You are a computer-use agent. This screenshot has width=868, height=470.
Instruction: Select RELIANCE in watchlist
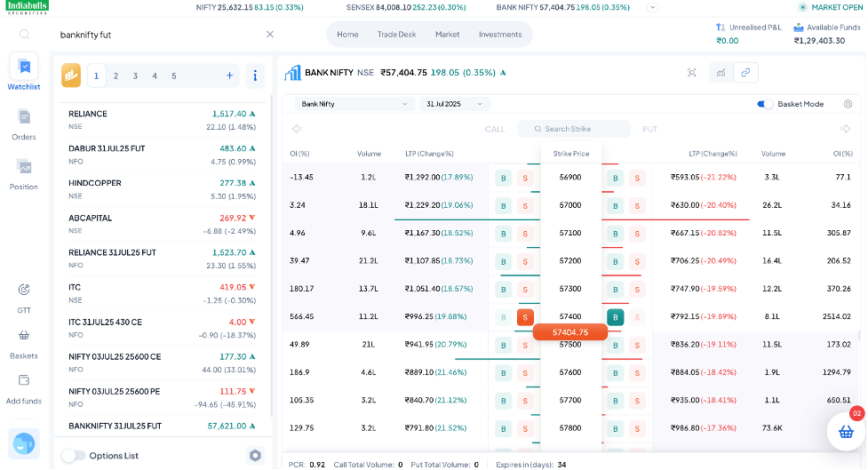coord(162,120)
